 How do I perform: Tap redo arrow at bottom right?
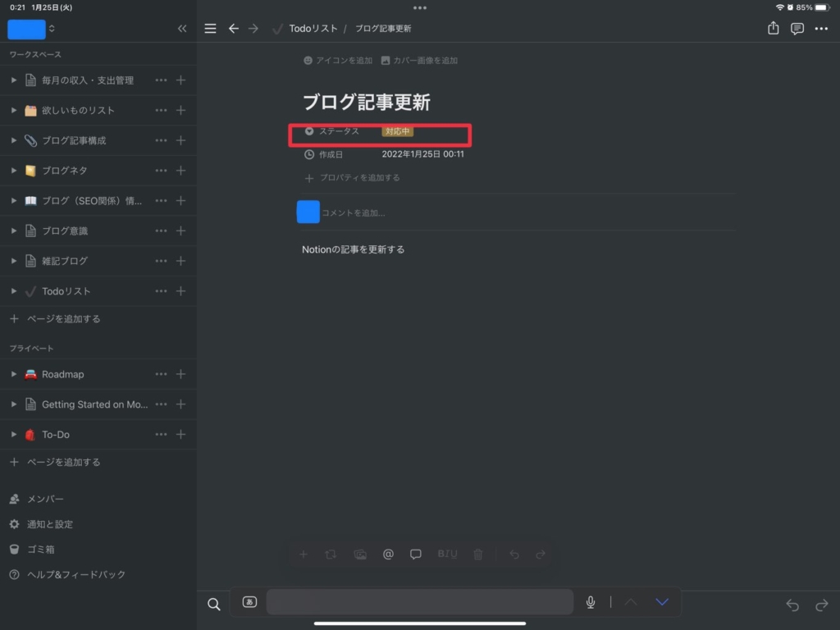[821, 605]
